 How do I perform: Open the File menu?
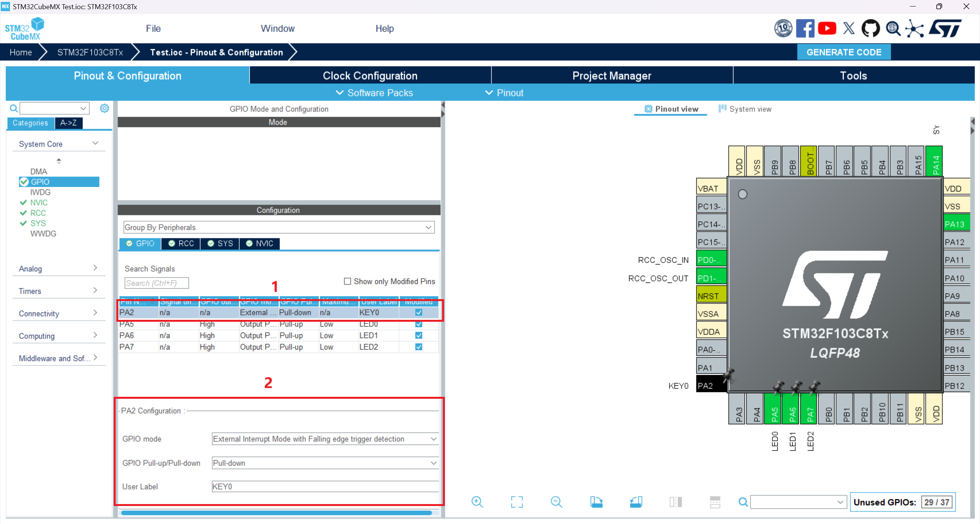pos(153,29)
